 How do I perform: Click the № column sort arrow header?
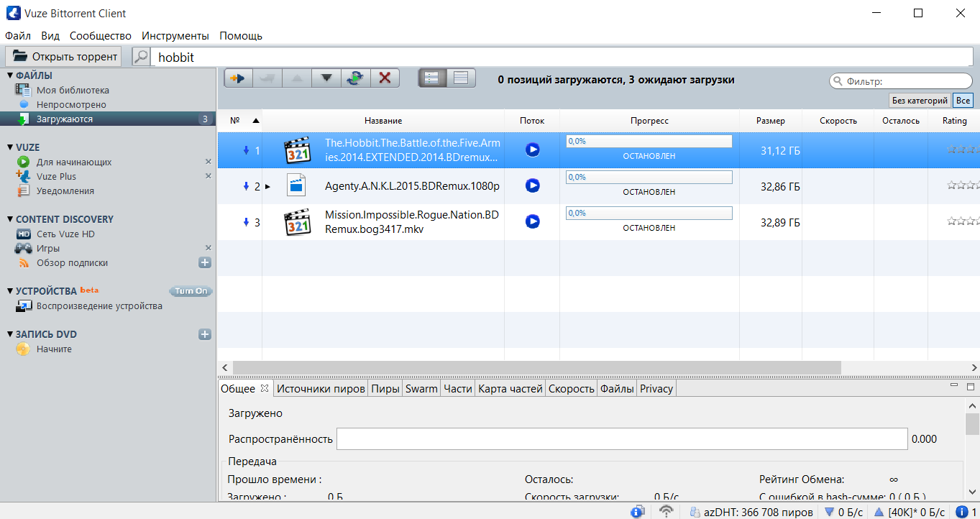tap(256, 121)
